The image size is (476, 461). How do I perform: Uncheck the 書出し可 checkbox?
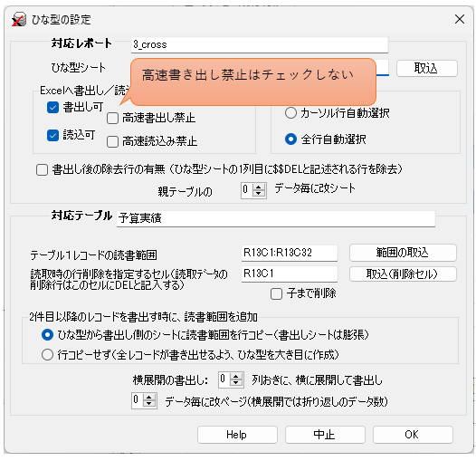tap(52, 107)
